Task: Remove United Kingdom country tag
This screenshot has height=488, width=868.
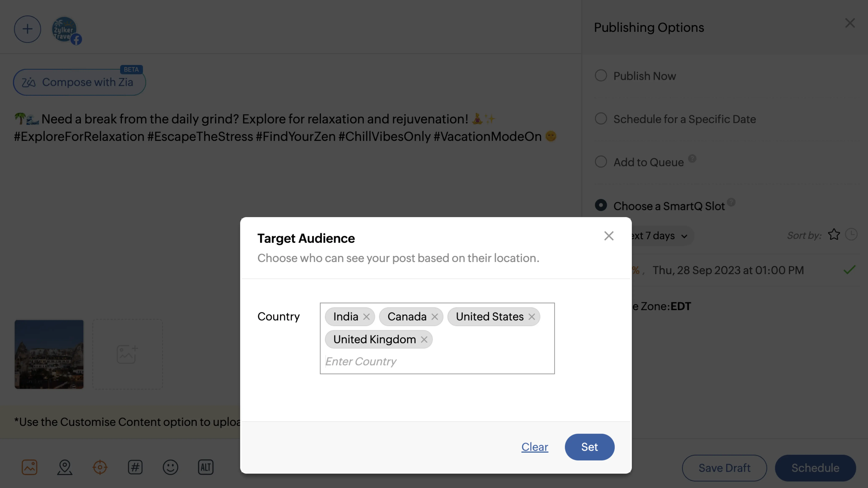Action: [x=424, y=340]
